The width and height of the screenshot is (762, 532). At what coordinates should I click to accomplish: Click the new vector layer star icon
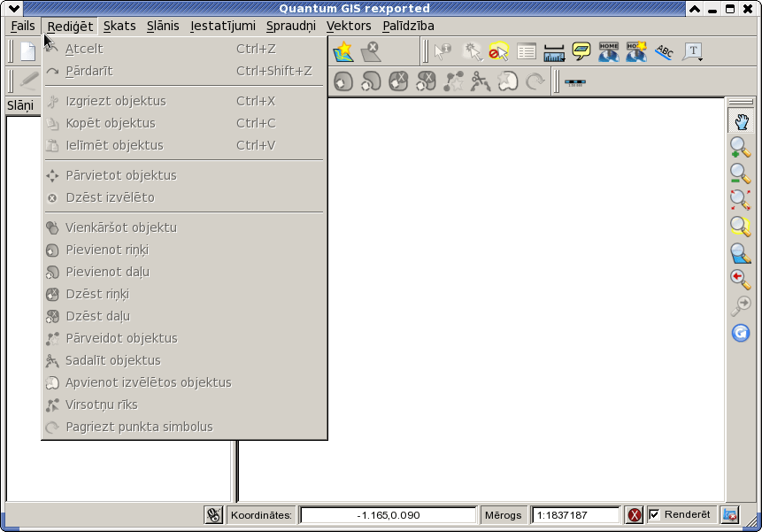(x=343, y=51)
